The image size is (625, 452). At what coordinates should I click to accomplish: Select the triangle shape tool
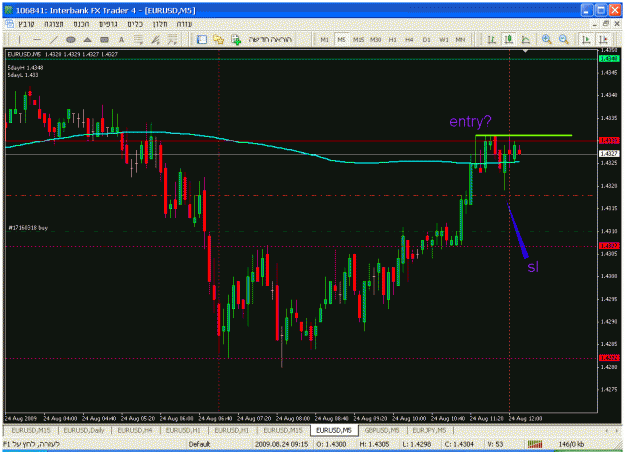pyautogui.click(x=87, y=39)
